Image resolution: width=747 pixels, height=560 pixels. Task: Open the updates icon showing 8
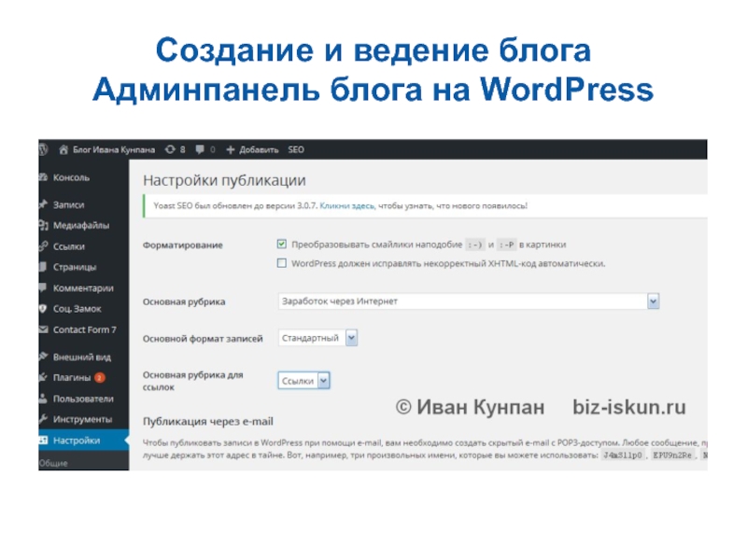[170, 149]
